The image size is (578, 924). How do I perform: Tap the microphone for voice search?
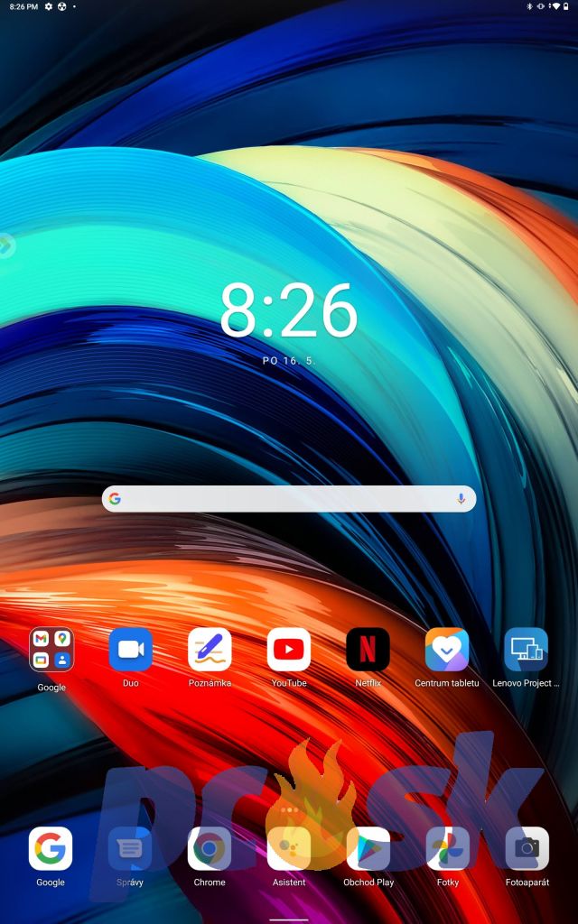click(461, 499)
